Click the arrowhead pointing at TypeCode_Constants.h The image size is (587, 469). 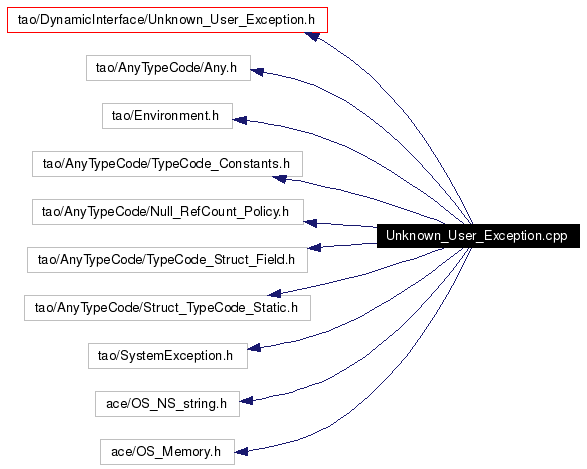point(280,179)
